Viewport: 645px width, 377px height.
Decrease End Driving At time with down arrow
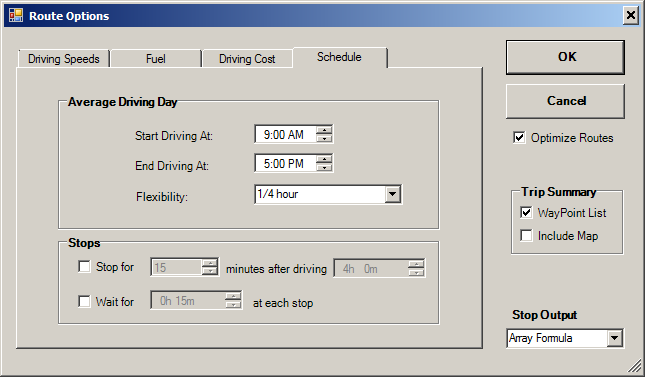pyautogui.click(x=325, y=168)
